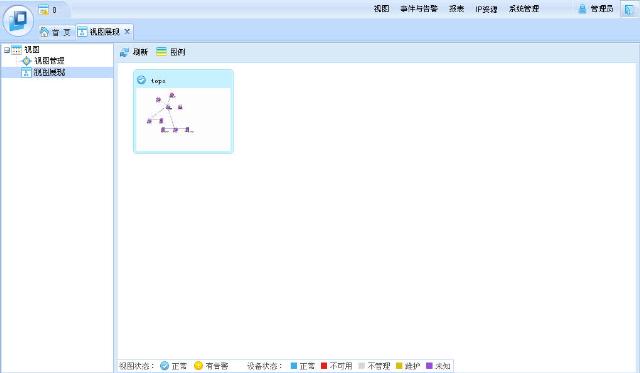Click the status check icon beside topo
The image size is (640, 373).
point(141,80)
